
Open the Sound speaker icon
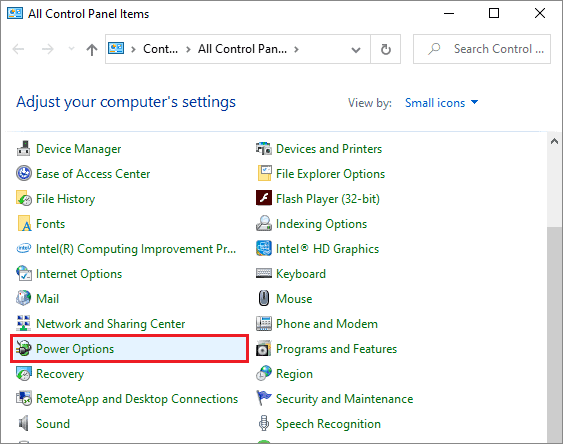pyautogui.click(x=24, y=424)
